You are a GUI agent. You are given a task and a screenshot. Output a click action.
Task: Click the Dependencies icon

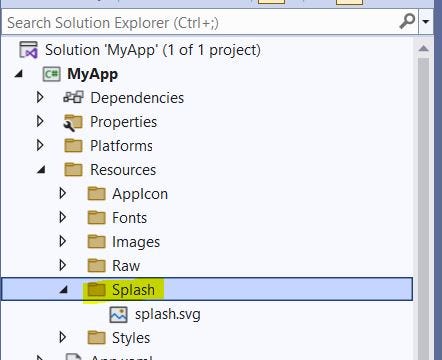click(x=73, y=97)
